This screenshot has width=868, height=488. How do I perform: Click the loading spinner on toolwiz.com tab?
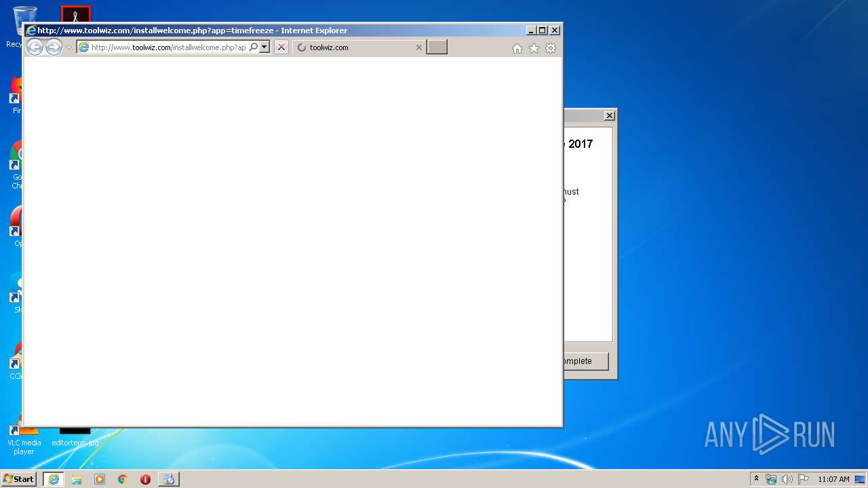(302, 47)
